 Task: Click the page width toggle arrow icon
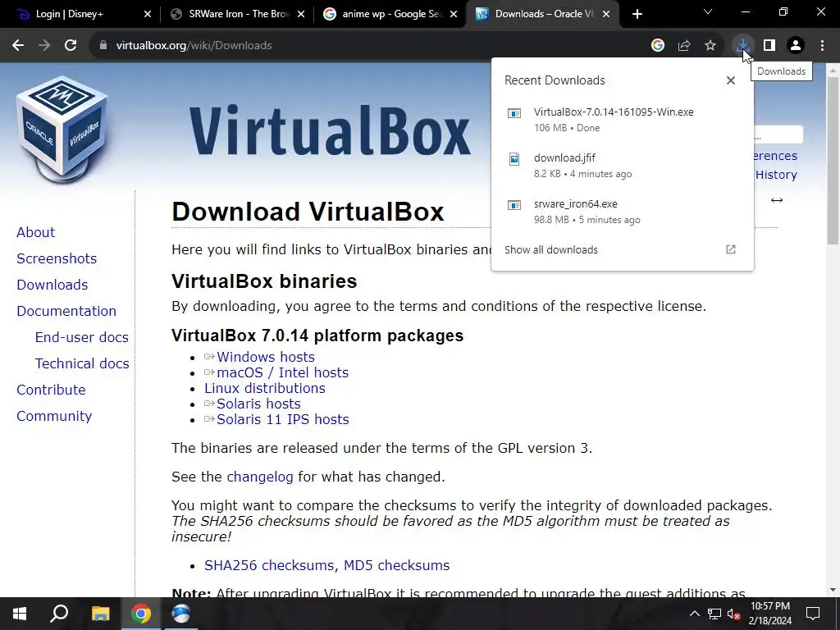point(777,200)
